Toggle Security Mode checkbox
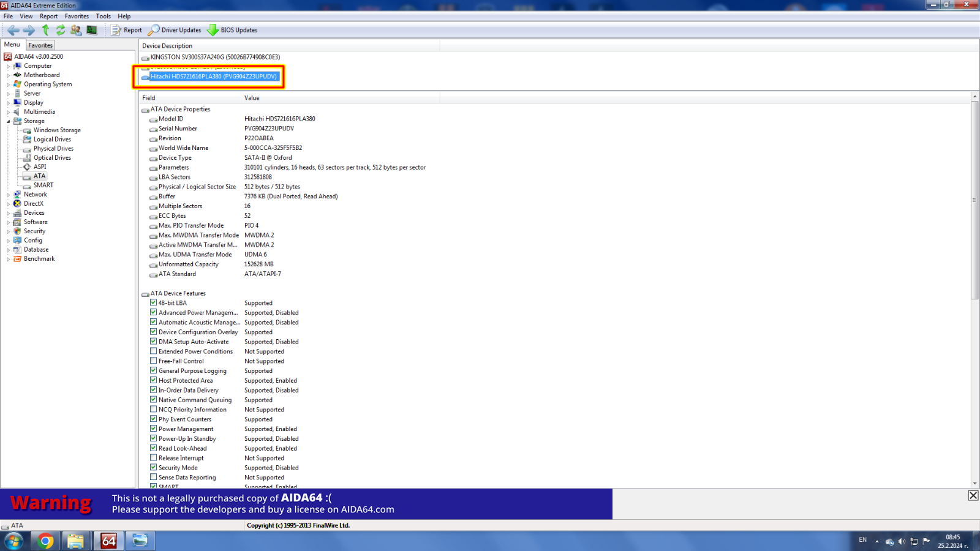Viewport: 980px width, 551px height. point(153,468)
